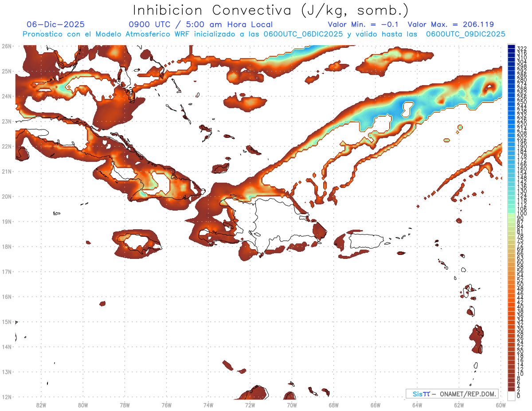Click the longitude label "78W"

[125, 405]
